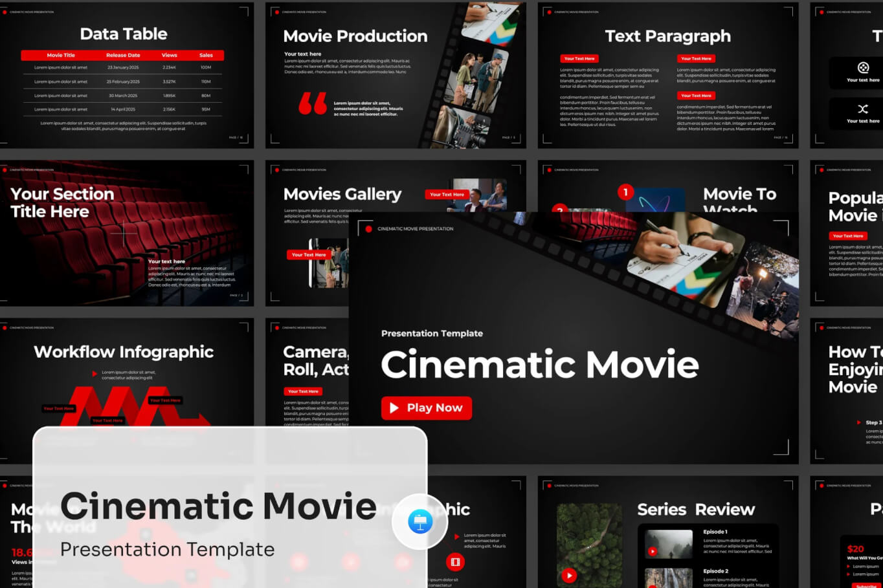Click the red number 1 badge

(x=625, y=192)
